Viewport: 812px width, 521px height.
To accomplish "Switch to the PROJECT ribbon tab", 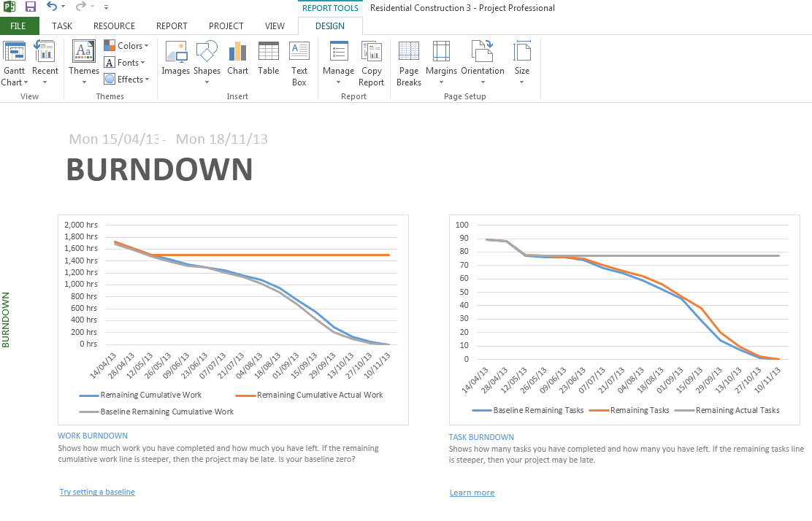I will [x=226, y=26].
